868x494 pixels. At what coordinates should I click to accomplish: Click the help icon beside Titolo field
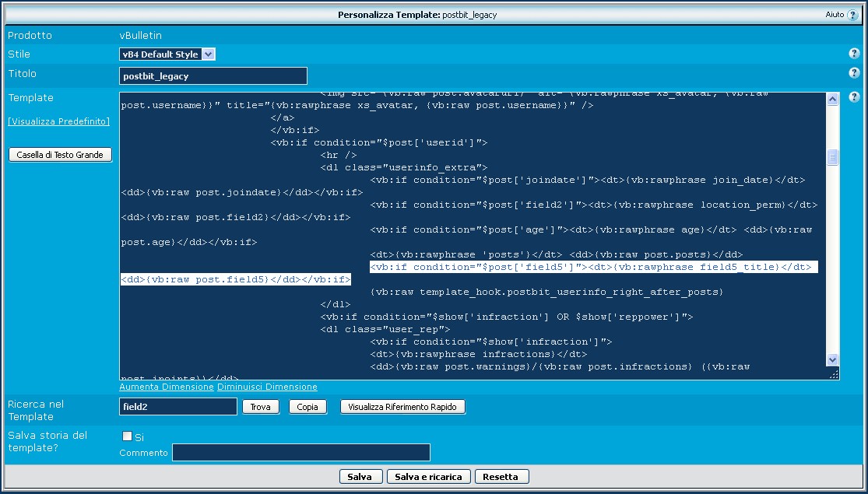click(853, 73)
